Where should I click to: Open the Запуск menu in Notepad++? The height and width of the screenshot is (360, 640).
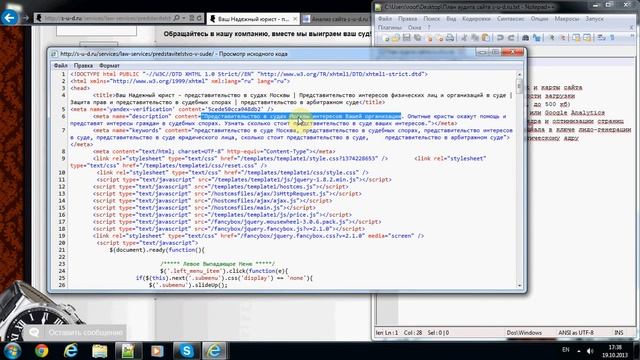pyautogui.click(x=594, y=19)
